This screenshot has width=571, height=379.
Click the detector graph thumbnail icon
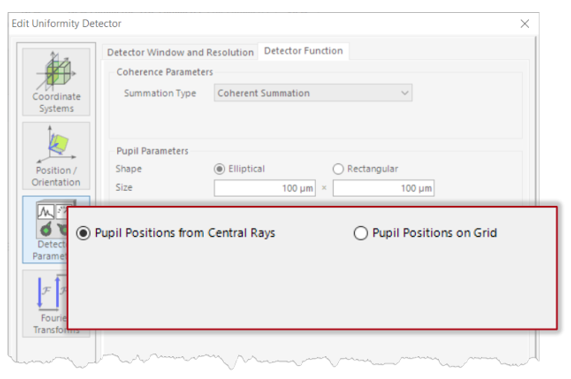click(46, 211)
